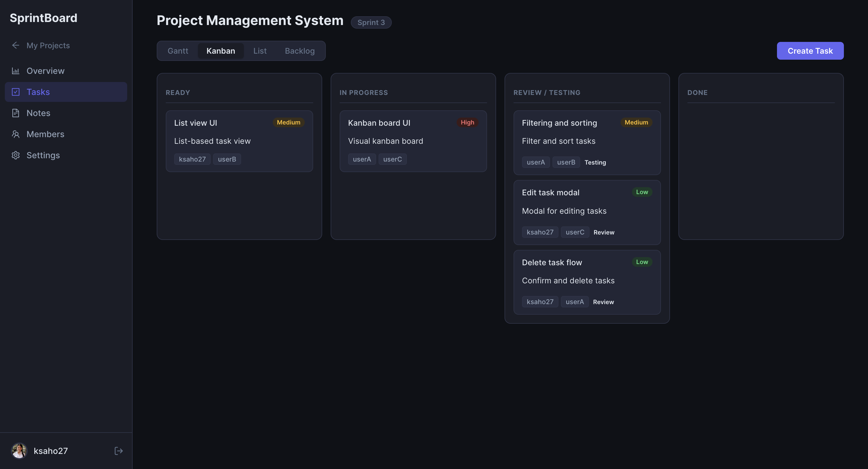Open the Backlog view tab
The height and width of the screenshot is (469, 868).
[299, 51]
